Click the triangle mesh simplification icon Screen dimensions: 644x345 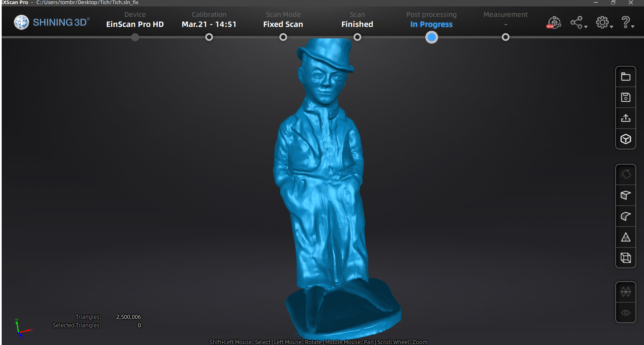tap(625, 237)
